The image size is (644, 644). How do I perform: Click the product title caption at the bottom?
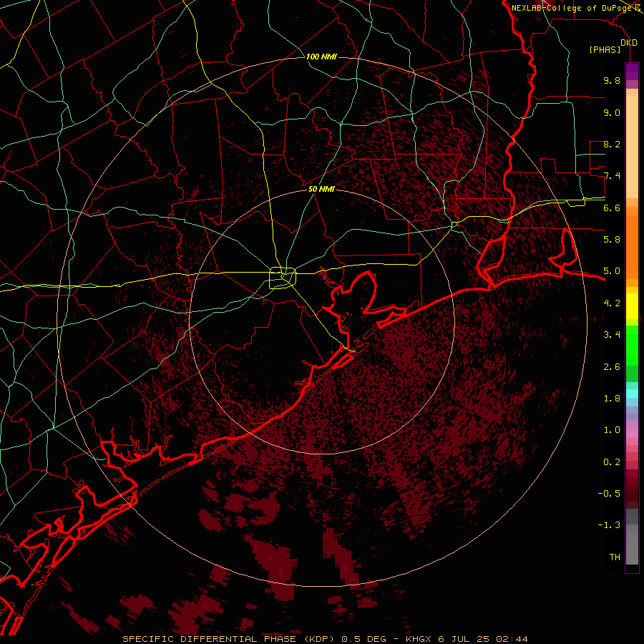coord(325,639)
